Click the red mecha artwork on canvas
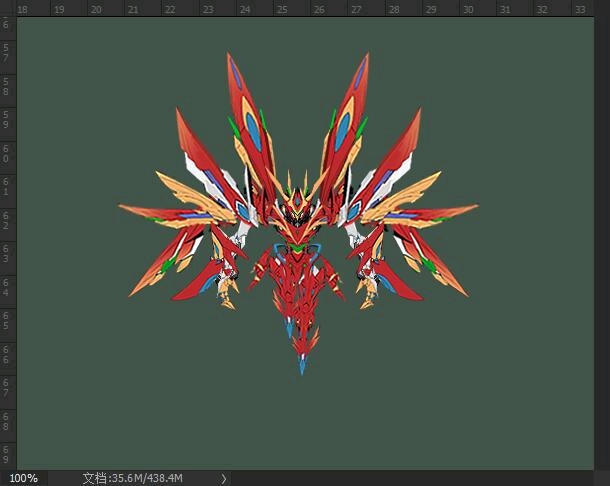Image resolution: width=610 pixels, height=486 pixels. 298,214
